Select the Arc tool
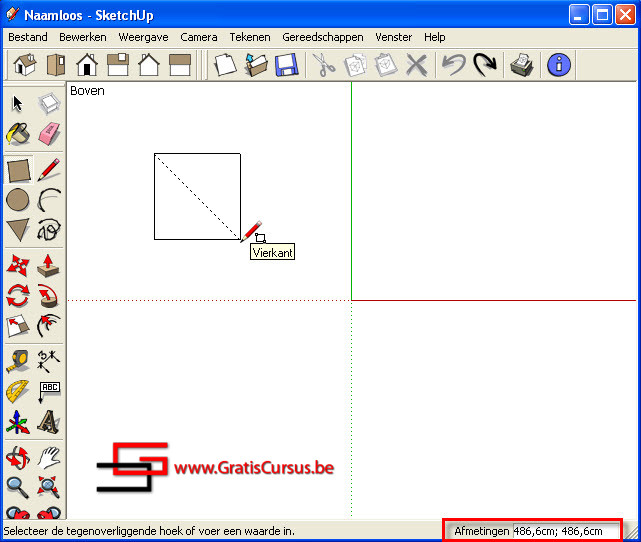 (x=49, y=200)
